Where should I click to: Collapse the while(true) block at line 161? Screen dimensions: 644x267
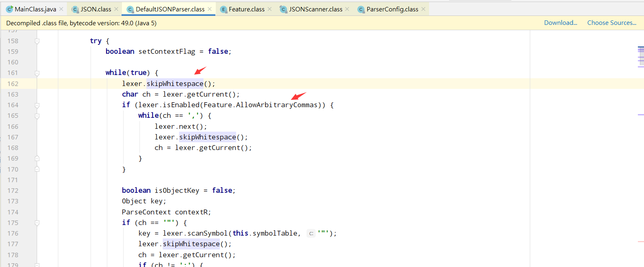point(37,73)
